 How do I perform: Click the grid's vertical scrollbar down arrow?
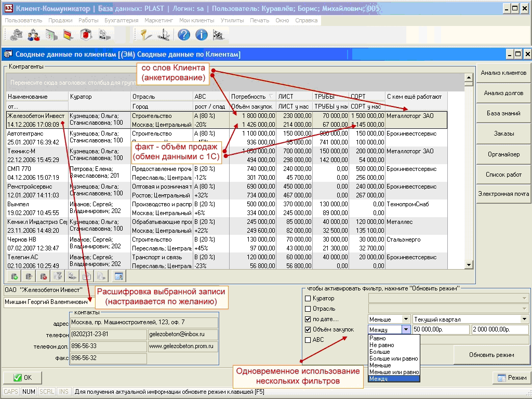point(469,265)
